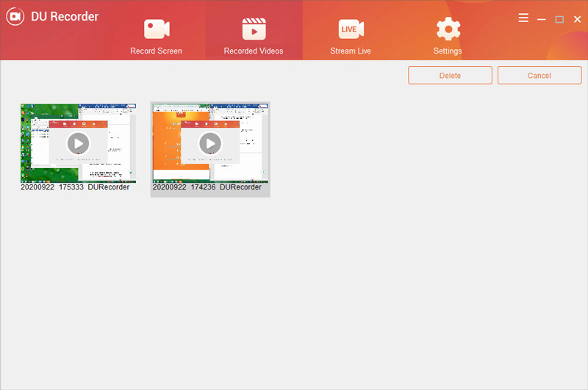Click the filename 20200922 175333 DURecorder
This screenshot has width=588, height=390.
(76, 187)
